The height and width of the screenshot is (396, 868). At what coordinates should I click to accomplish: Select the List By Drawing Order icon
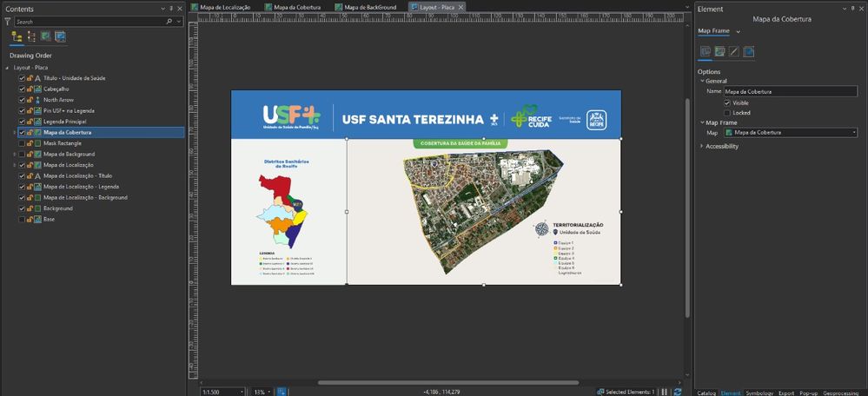click(17, 36)
